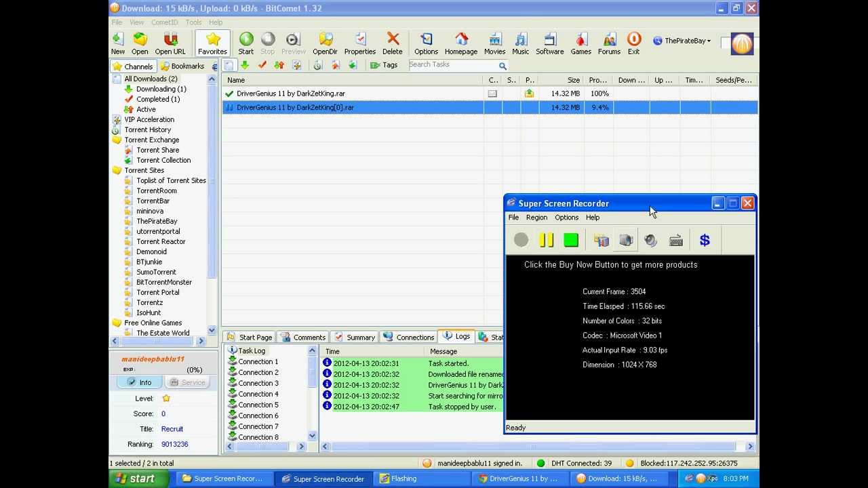Switch to the Channels tab
The height and width of the screenshot is (488, 868).
pos(133,66)
